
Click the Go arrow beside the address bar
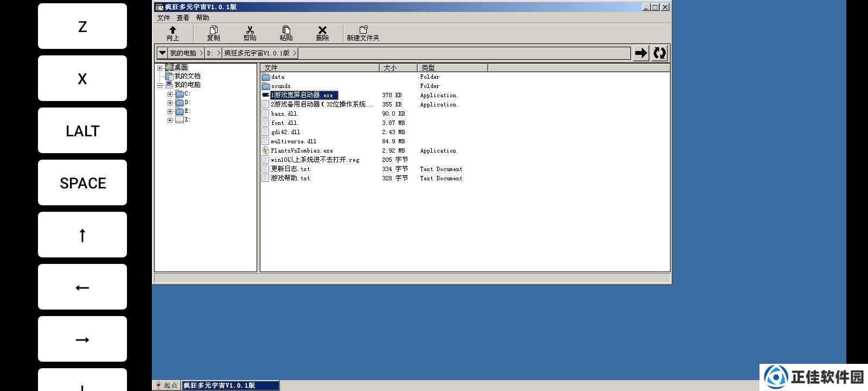pyautogui.click(x=641, y=53)
